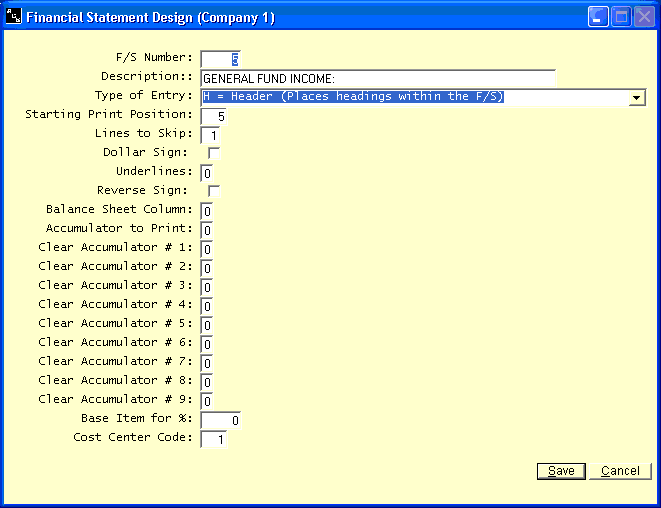Viewport: 661px width, 508px height.
Task: Maximize the Financial Statement Design window
Action: pos(620,17)
